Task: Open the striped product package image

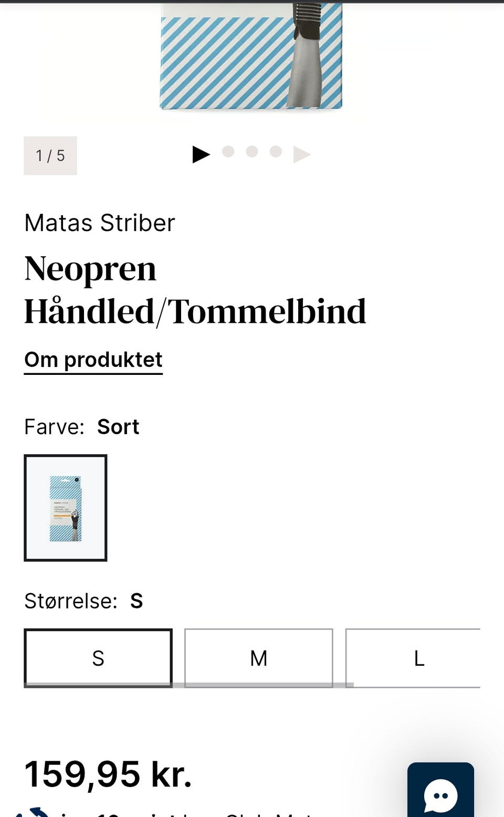Action: pos(251,57)
